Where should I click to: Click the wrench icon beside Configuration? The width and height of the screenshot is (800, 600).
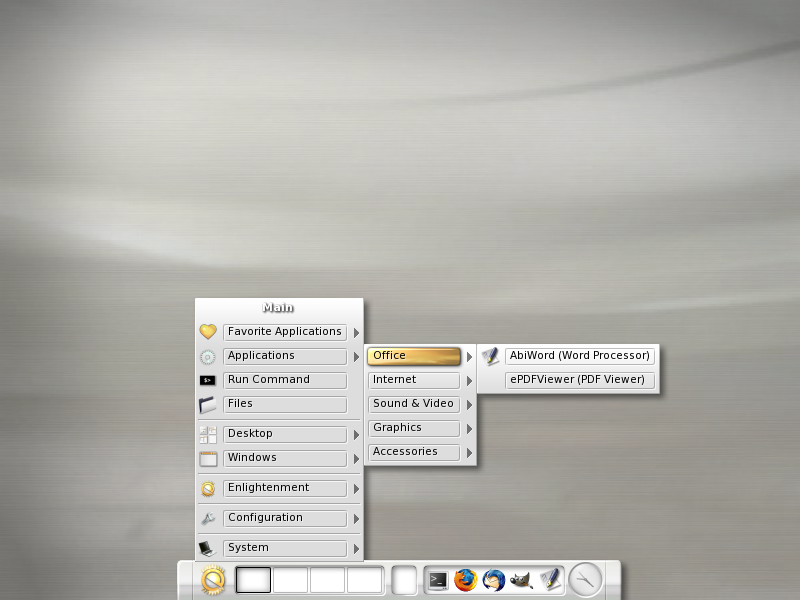coord(208,519)
